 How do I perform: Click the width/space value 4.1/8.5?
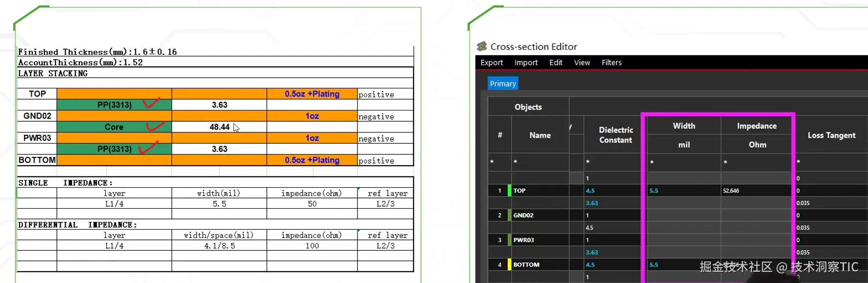tap(219, 246)
